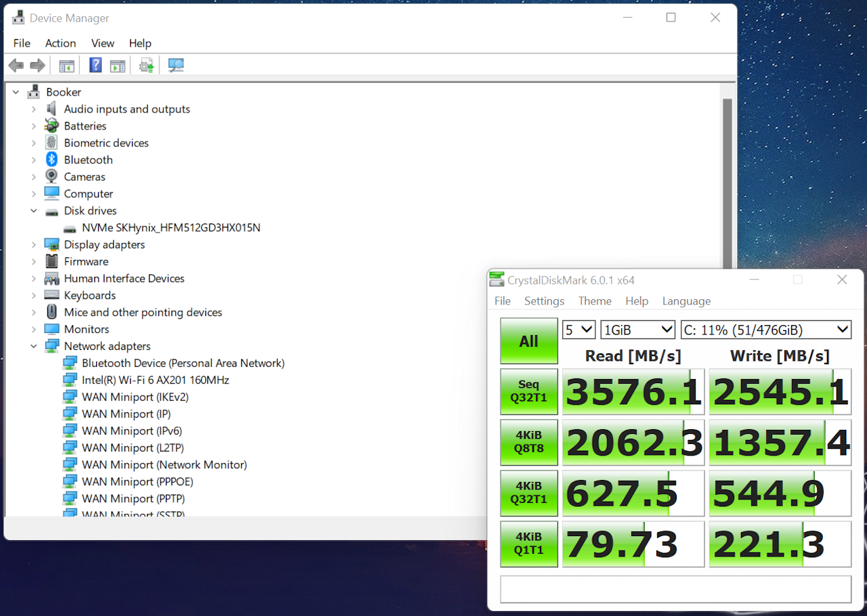The height and width of the screenshot is (616, 867).
Task: Click the Action pane toolbar icon with the green arrow
Action: pyautogui.click(x=118, y=66)
